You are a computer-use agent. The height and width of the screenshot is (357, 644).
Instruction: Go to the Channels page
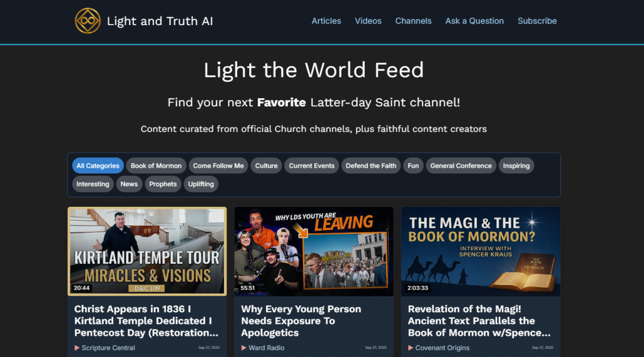tap(413, 21)
